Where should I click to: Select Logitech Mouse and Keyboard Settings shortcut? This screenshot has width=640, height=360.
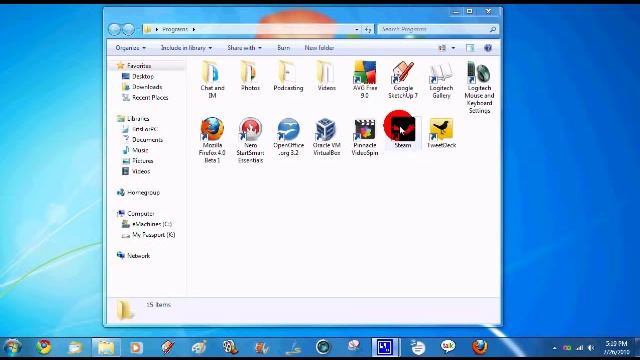click(x=479, y=87)
